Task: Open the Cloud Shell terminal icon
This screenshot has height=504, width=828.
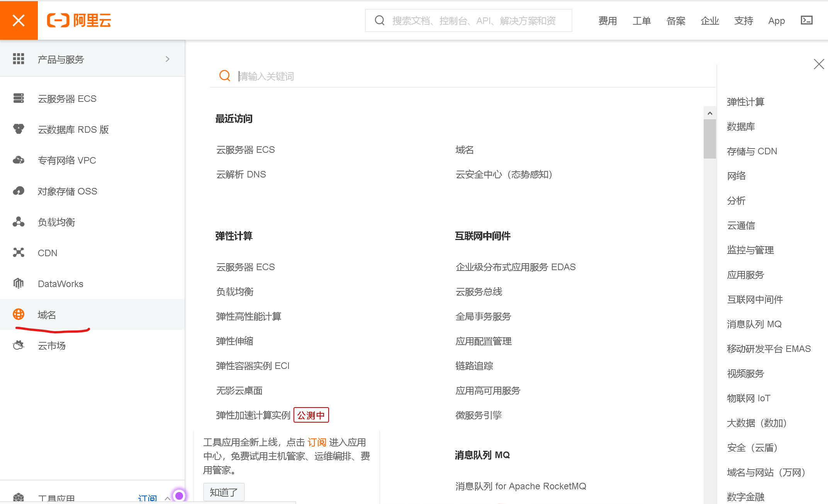Action: point(807,20)
